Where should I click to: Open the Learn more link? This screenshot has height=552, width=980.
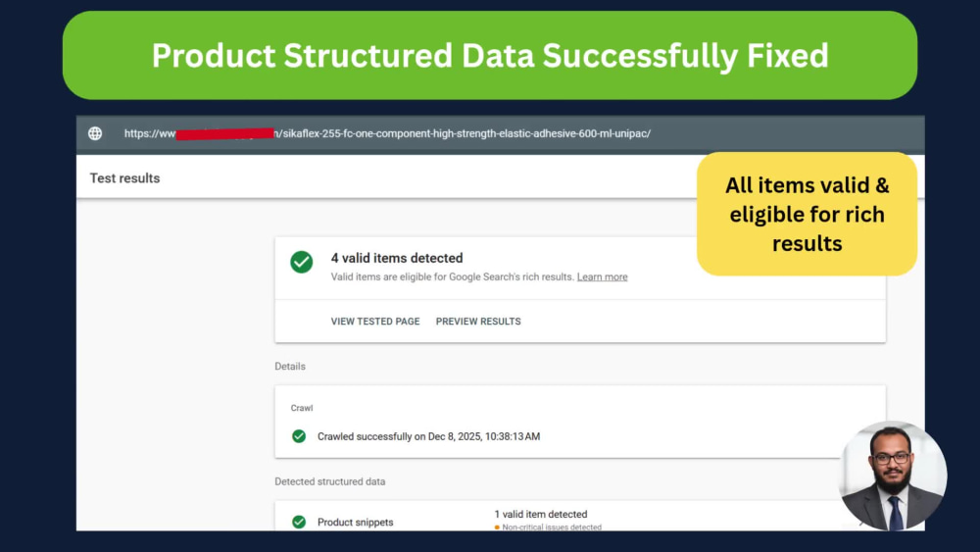[602, 276]
